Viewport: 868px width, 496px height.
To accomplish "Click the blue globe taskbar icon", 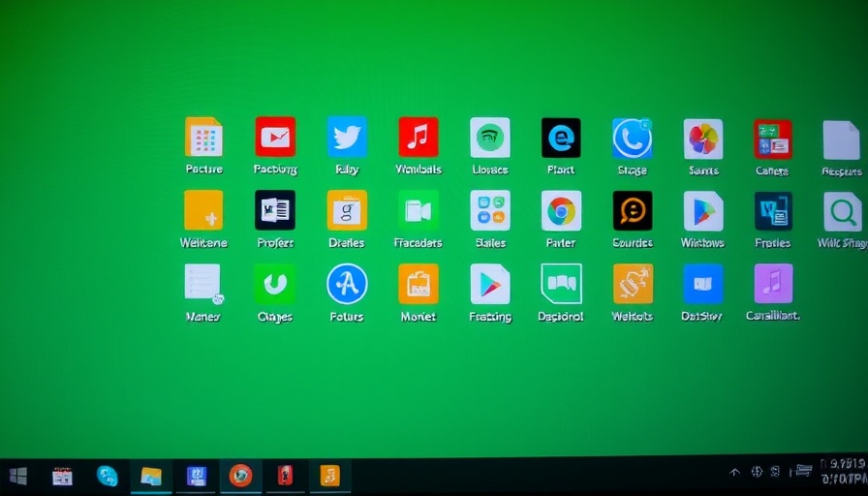I will pyautogui.click(x=107, y=476).
